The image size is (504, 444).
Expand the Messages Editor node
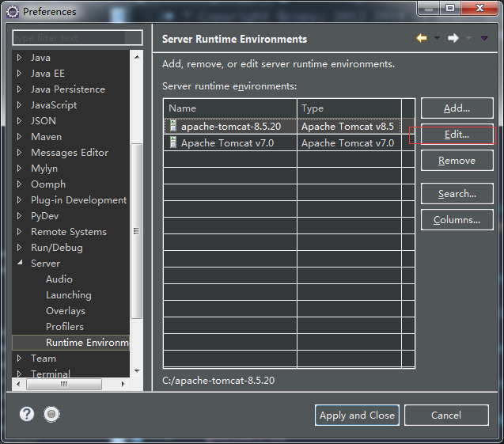point(19,153)
